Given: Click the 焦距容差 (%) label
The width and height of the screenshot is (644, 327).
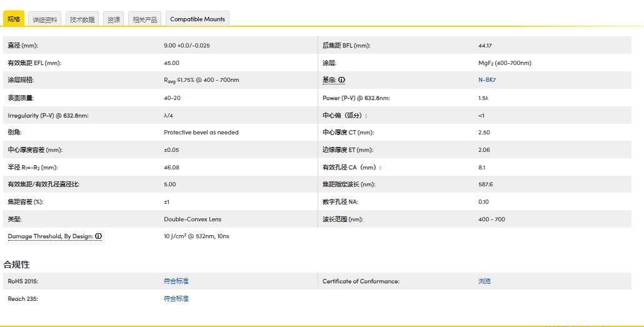Looking at the screenshot, I should pyautogui.click(x=26, y=202).
